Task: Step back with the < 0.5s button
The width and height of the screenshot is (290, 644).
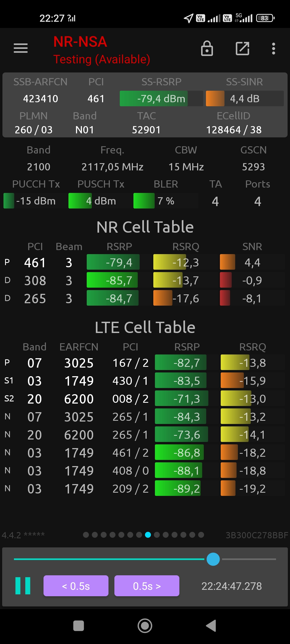Action: pyautogui.click(x=76, y=586)
